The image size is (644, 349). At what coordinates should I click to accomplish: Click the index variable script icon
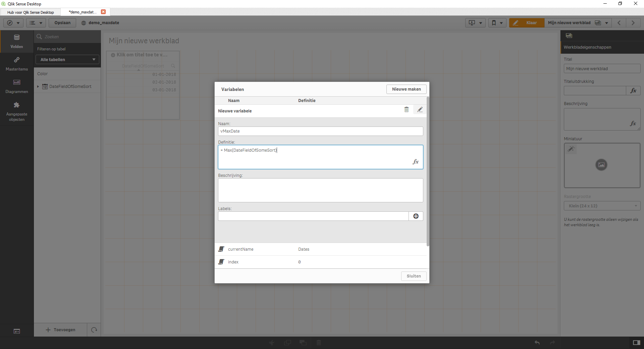(221, 262)
